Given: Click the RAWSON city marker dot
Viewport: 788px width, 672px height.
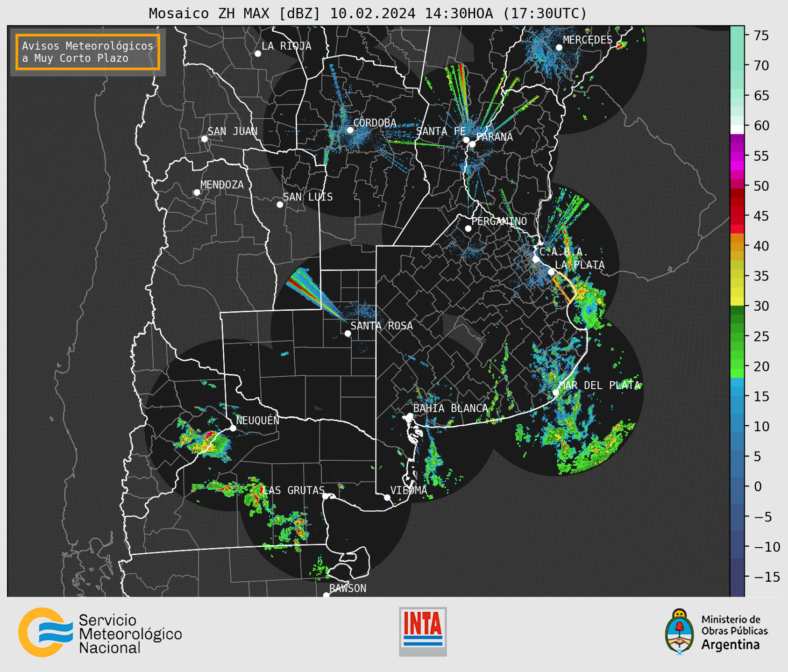Looking at the screenshot, I should (326, 595).
